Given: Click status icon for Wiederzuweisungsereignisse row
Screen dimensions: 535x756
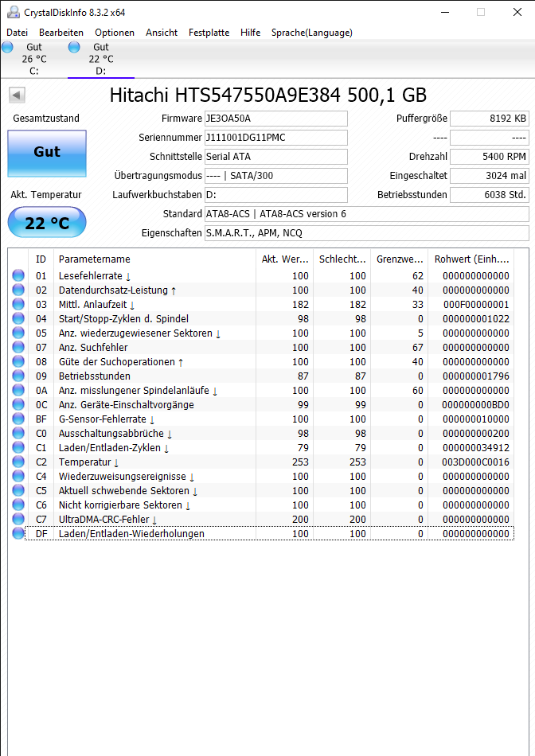Looking at the screenshot, I should [x=18, y=477].
